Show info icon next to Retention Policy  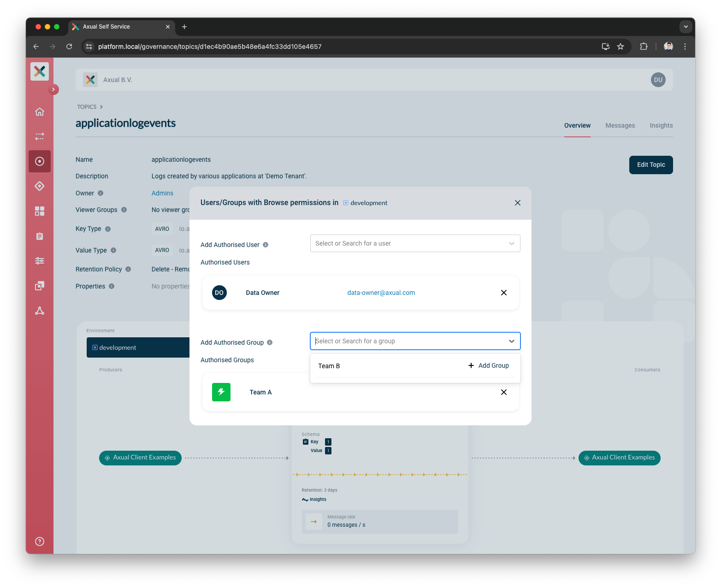(128, 269)
